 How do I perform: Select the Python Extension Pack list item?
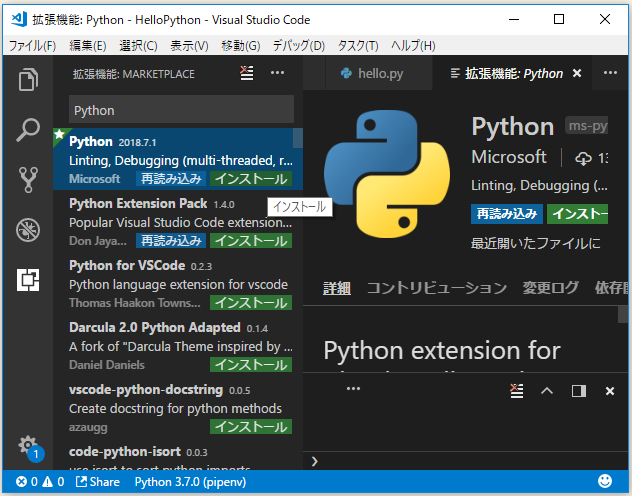tap(178, 222)
